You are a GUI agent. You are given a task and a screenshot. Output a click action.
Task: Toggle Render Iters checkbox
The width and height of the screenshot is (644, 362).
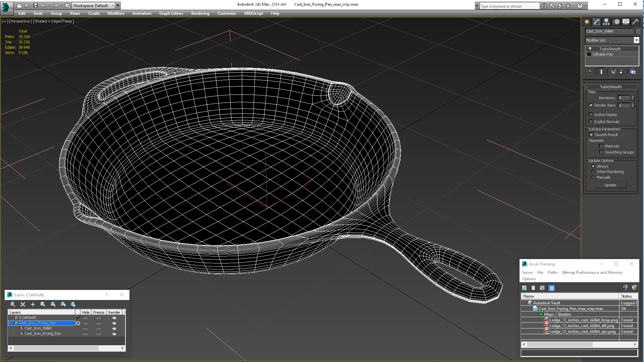tap(591, 105)
